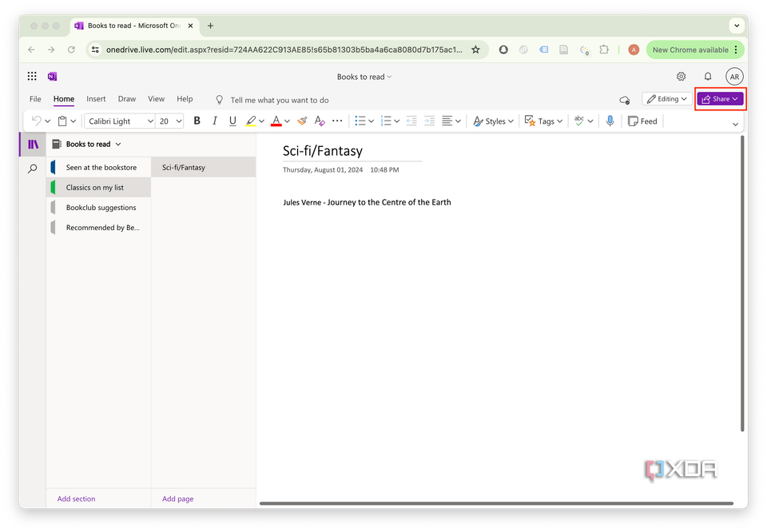Select the text highlight color tool
The image size is (767, 532).
pyautogui.click(x=252, y=121)
